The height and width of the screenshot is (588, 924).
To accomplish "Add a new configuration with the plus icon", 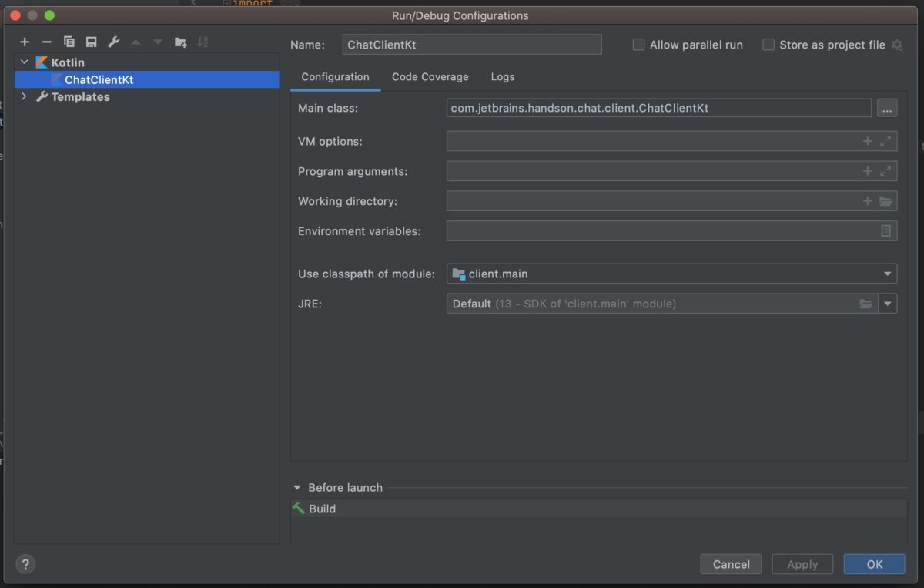I will [25, 42].
